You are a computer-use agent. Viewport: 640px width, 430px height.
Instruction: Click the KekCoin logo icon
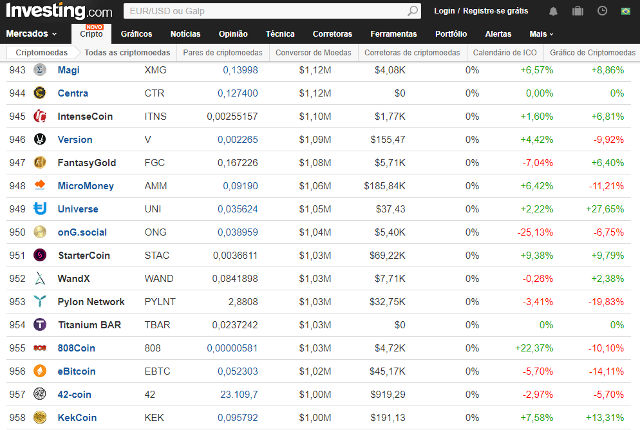pyautogui.click(x=40, y=417)
